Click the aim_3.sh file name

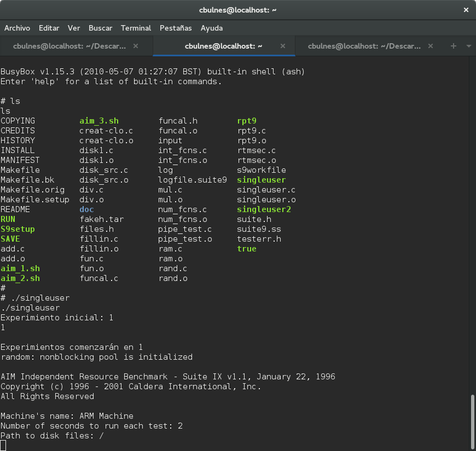pyautogui.click(x=99, y=121)
